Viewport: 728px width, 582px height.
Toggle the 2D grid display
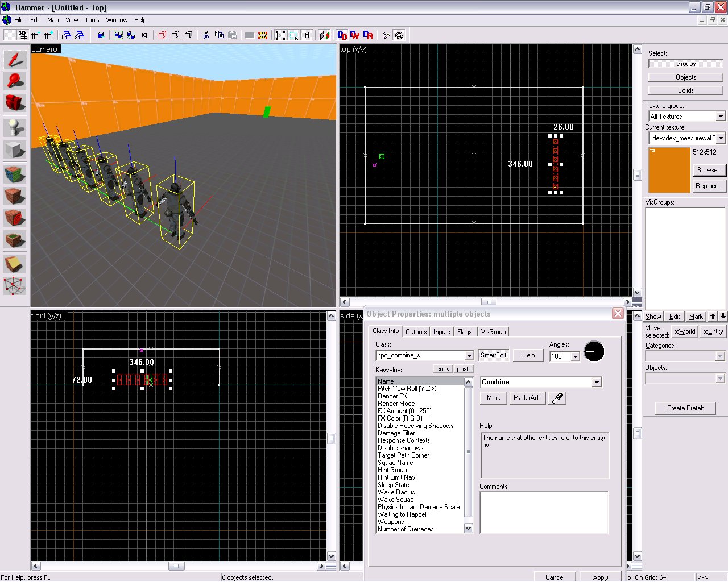click(10, 35)
